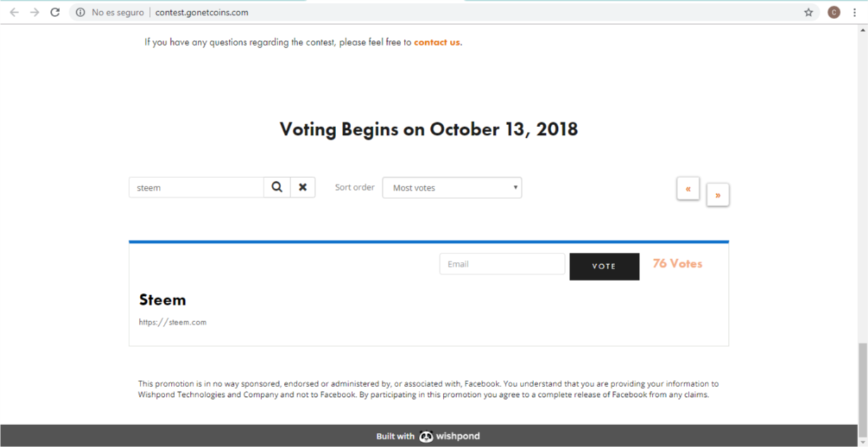Open the site info 'No es seguro' icon
868x447 pixels.
[x=81, y=12]
